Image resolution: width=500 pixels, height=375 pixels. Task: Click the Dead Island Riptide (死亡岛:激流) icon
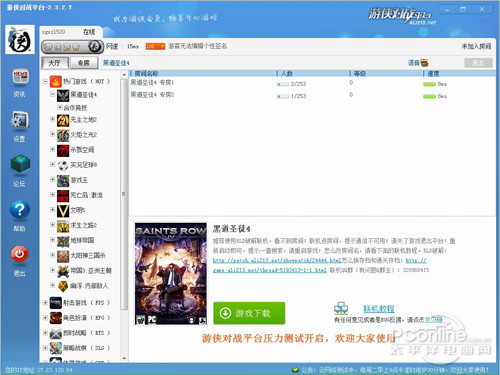coord(63,196)
